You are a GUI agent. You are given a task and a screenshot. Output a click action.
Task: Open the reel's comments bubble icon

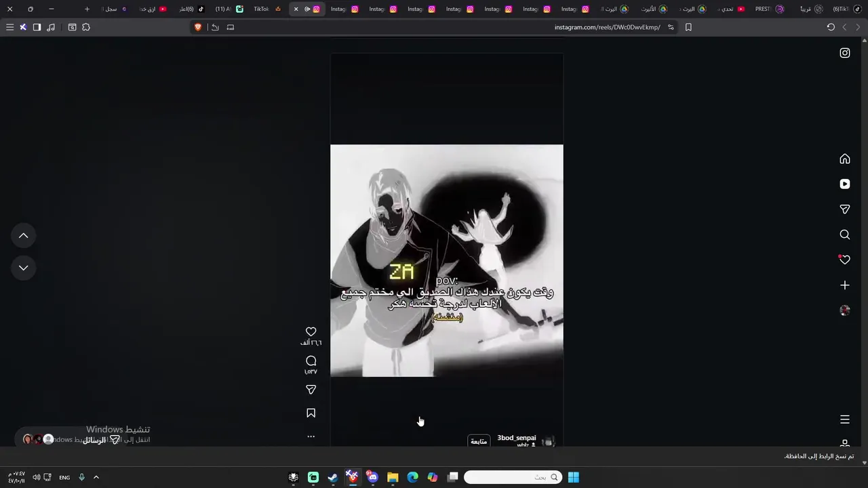tap(311, 361)
